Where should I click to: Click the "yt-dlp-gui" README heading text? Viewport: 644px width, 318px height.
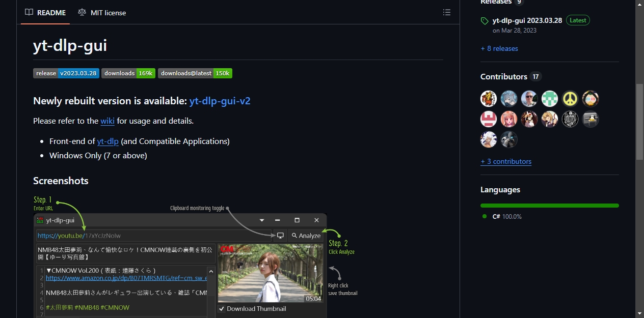click(70, 45)
